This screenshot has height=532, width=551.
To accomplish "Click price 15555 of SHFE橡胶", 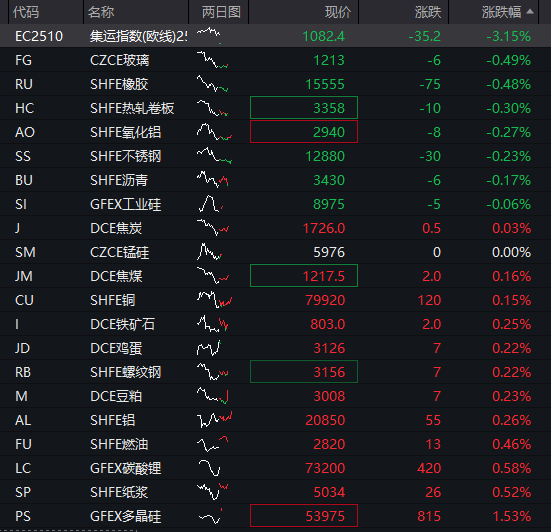I will pos(325,84).
